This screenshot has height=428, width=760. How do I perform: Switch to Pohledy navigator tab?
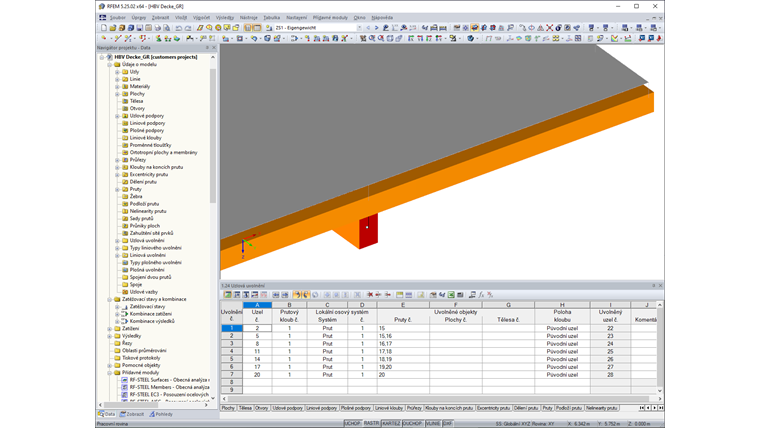point(161,414)
